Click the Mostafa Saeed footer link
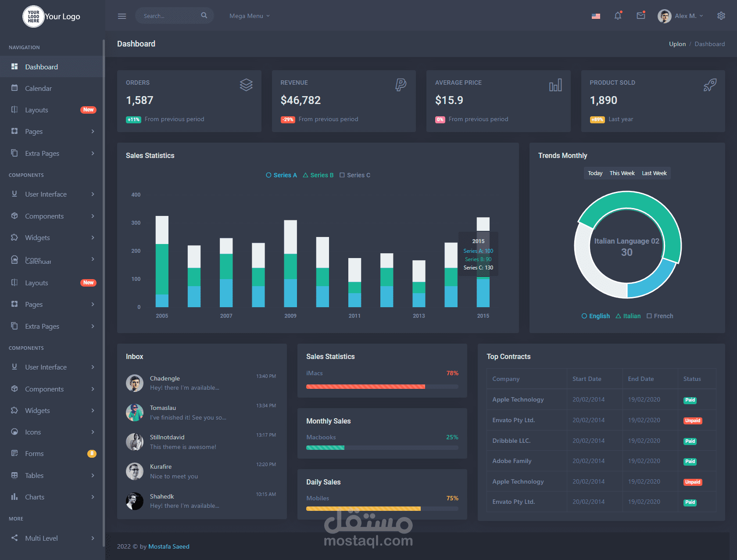The image size is (737, 560). 169,546
